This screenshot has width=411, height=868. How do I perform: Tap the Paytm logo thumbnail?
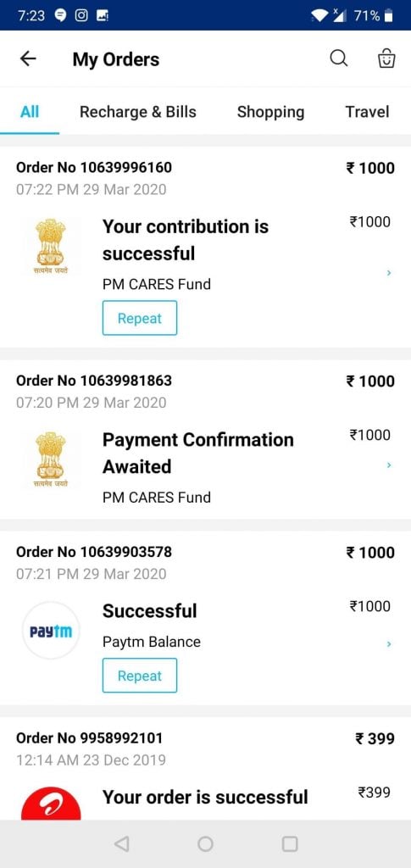[51, 631]
